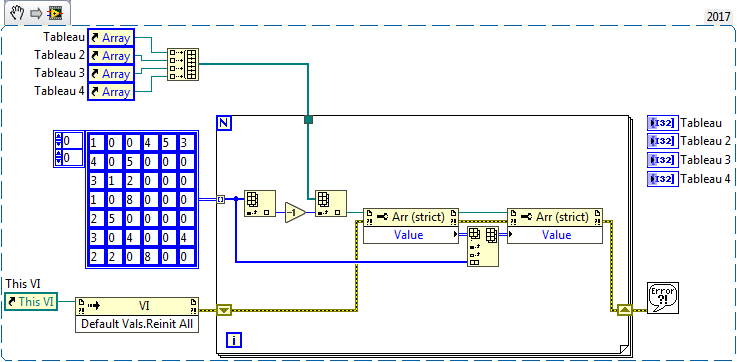The width and height of the screenshot is (737, 362).
Task: Click the first Array Size node
Action: point(259,204)
